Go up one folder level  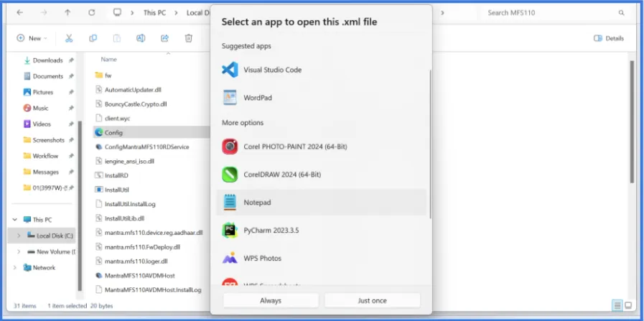coord(67,13)
